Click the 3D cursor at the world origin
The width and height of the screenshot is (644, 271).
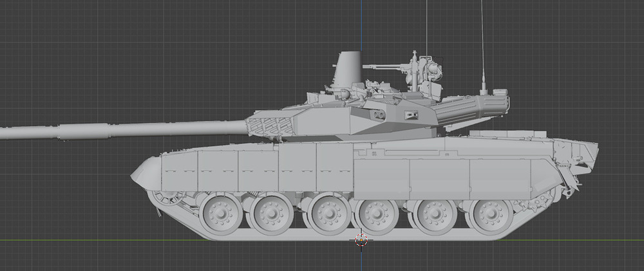pos(361,239)
